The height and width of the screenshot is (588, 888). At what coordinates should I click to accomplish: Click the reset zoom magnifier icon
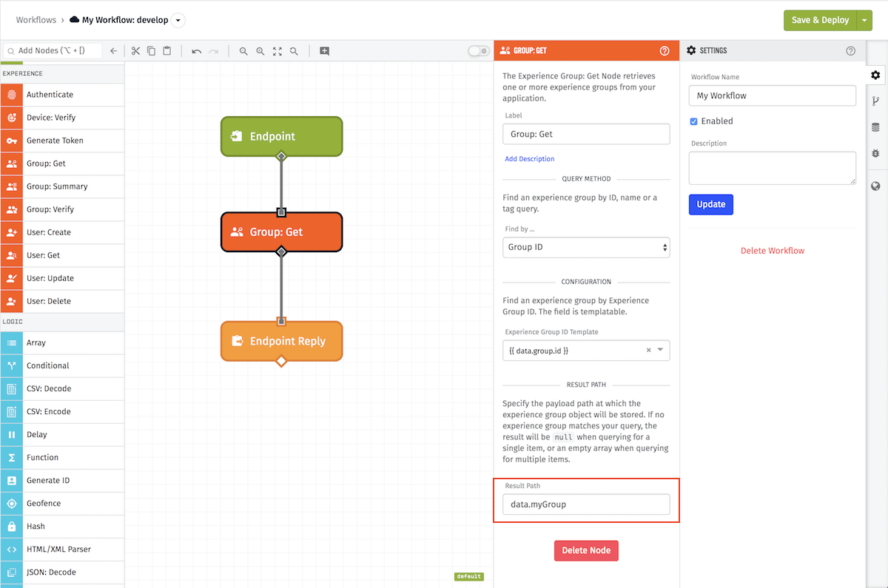(x=294, y=51)
